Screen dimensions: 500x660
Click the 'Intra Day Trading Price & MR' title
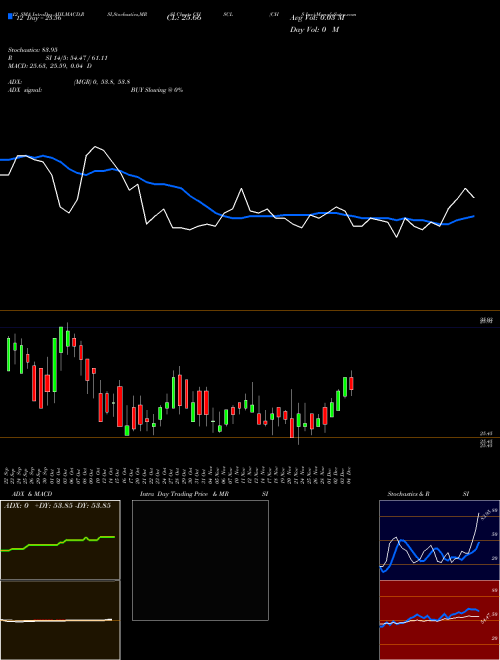tap(184, 494)
